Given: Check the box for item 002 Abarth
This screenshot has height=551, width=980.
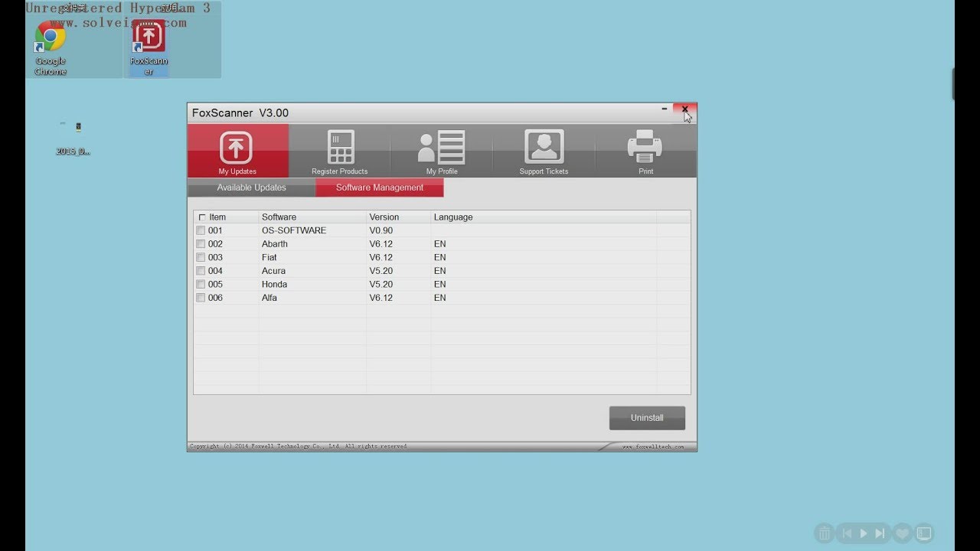Looking at the screenshot, I should tap(201, 244).
